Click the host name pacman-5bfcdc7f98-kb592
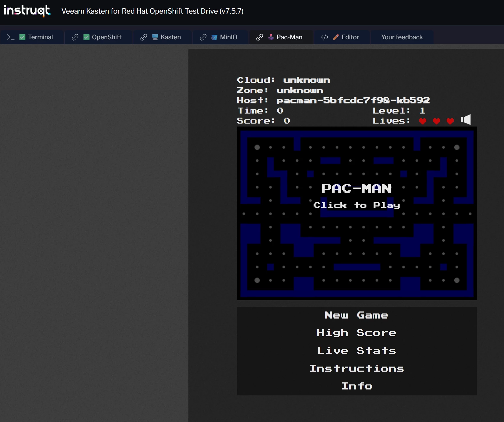 353,100
